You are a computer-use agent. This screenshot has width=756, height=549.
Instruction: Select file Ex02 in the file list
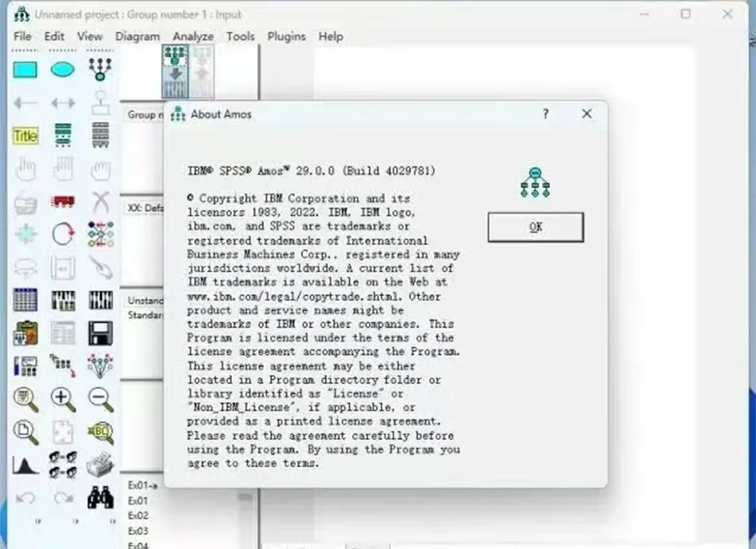pyautogui.click(x=138, y=516)
